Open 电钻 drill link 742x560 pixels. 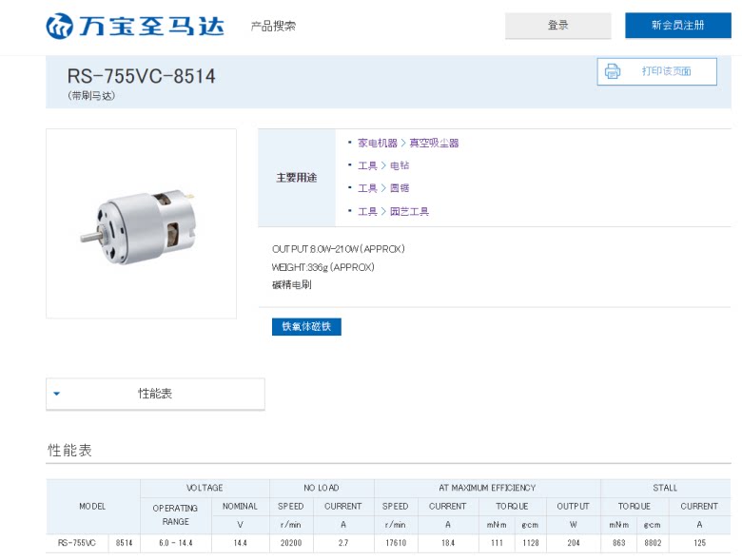coord(400,165)
